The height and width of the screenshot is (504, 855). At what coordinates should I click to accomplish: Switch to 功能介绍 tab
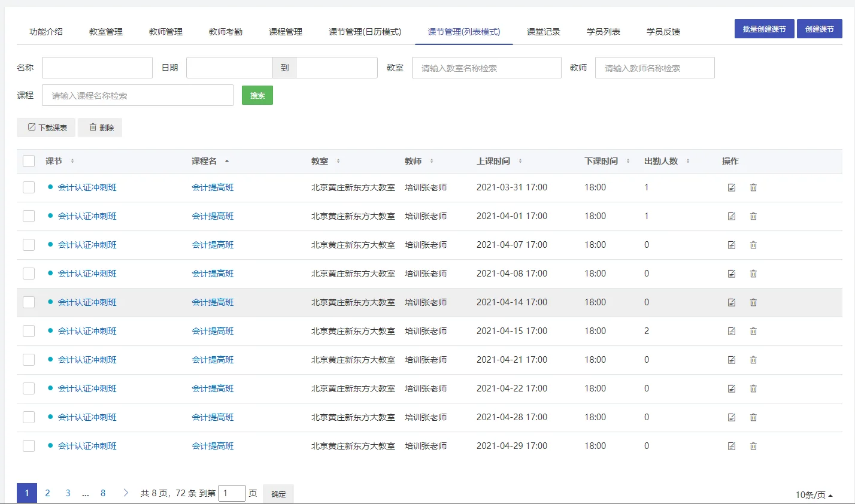(x=46, y=32)
